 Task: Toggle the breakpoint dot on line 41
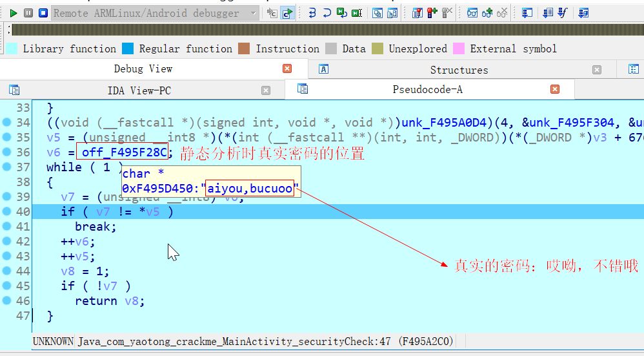(x=6, y=225)
